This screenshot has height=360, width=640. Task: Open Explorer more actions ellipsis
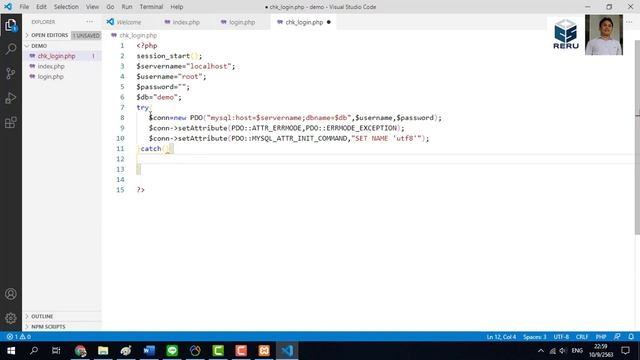[89, 22]
